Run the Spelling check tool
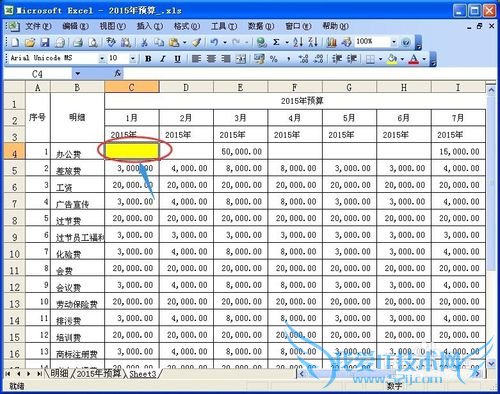Screen dimensions: 500x394 pos(111,42)
